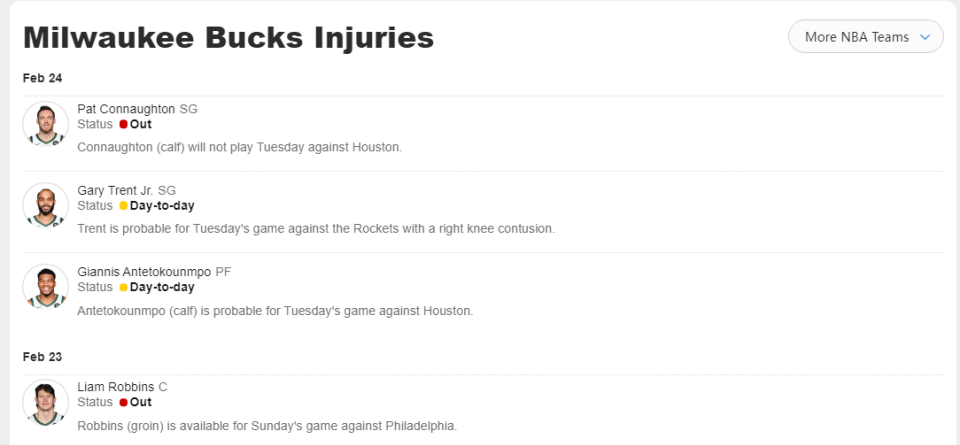Image resolution: width=960 pixels, height=445 pixels.
Task: Click the Giannis Antetokounmpo name link
Action: point(144,272)
